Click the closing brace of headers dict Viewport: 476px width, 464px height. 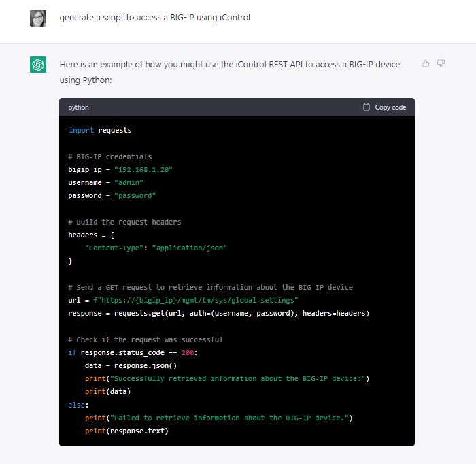pyautogui.click(x=70, y=261)
